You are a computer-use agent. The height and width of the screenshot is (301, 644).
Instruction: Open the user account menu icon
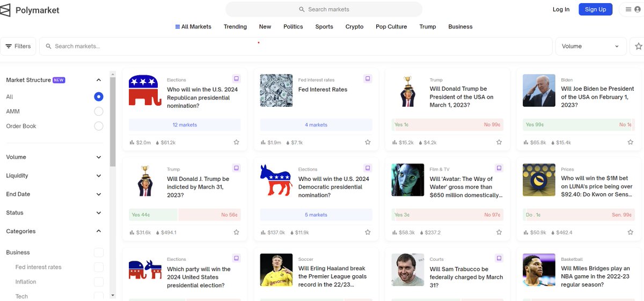[x=638, y=9]
